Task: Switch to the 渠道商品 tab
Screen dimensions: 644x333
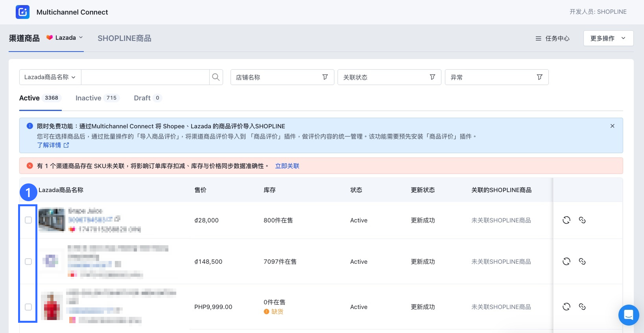Action: [x=24, y=38]
